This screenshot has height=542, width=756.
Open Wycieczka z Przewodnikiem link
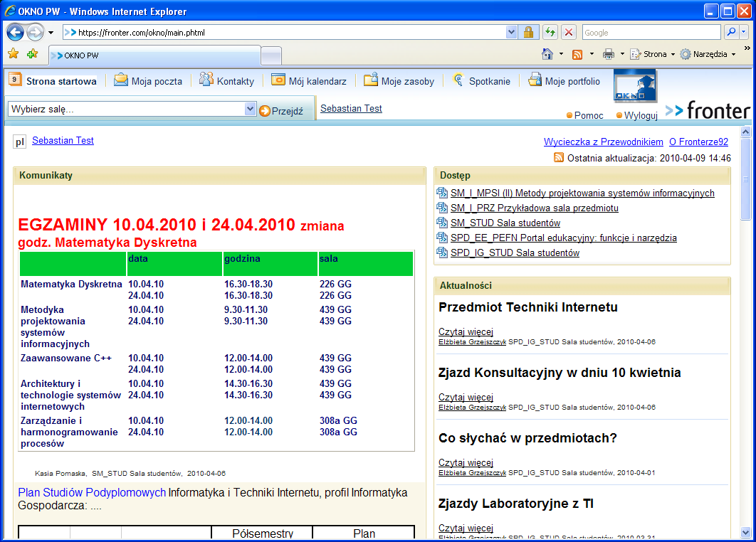(x=603, y=142)
